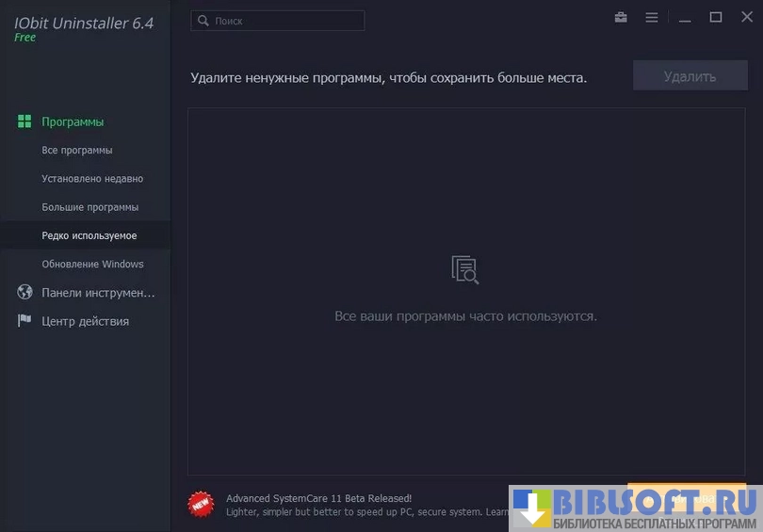Click the red NEW badge icon
The width and height of the screenshot is (763, 532).
click(x=201, y=504)
